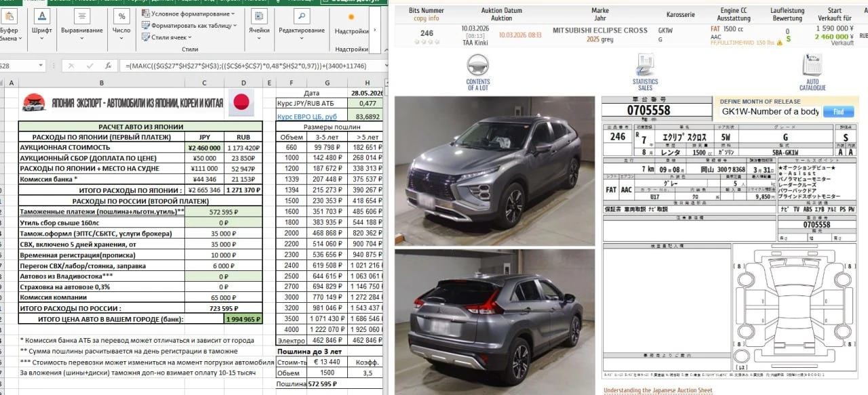The height and width of the screenshot is (395, 868).
Task: Open the Auto Catalogue icon
Action: pyautogui.click(x=812, y=65)
